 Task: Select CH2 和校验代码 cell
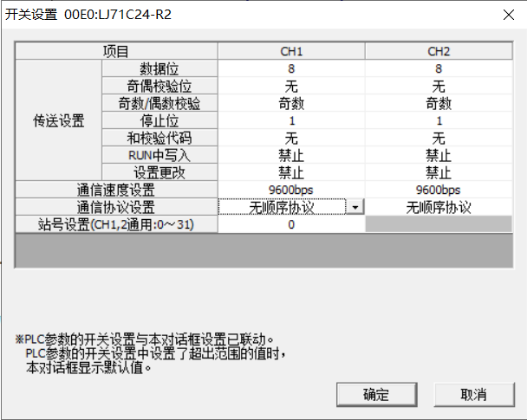coord(438,138)
